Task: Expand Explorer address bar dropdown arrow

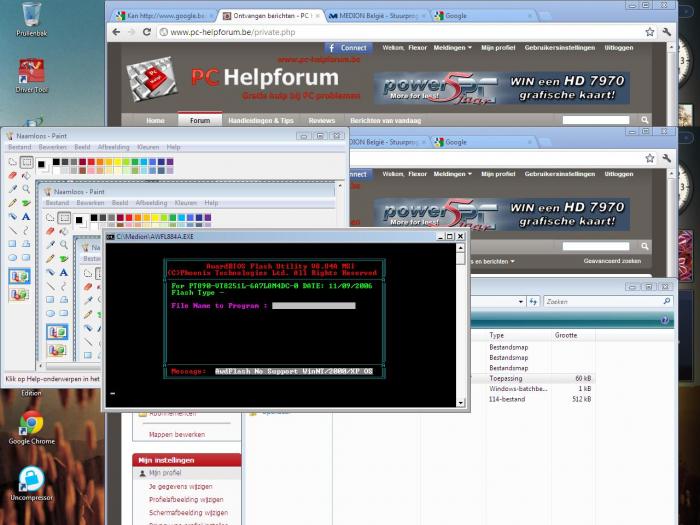Action: (521, 302)
